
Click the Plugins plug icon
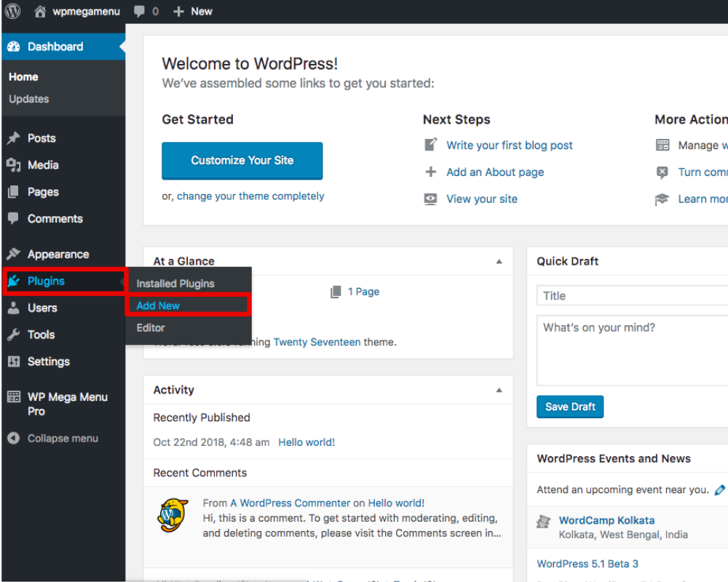click(13, 281)
